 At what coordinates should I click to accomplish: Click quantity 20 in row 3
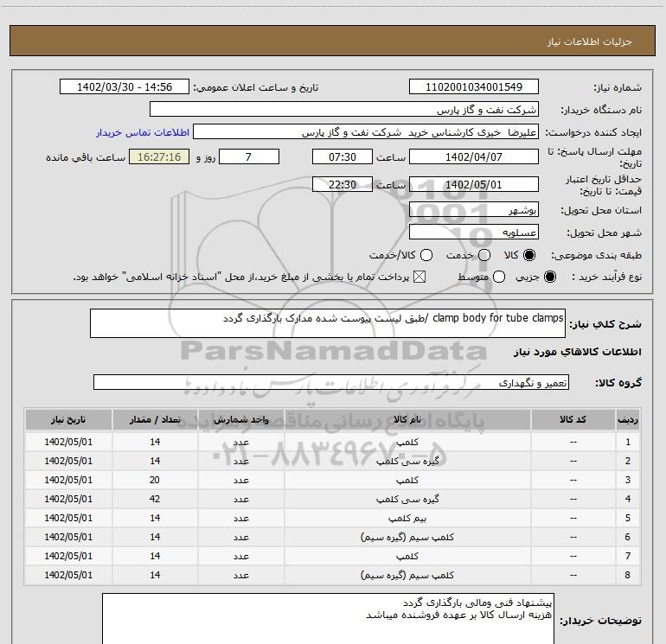(x=155, y=480)
